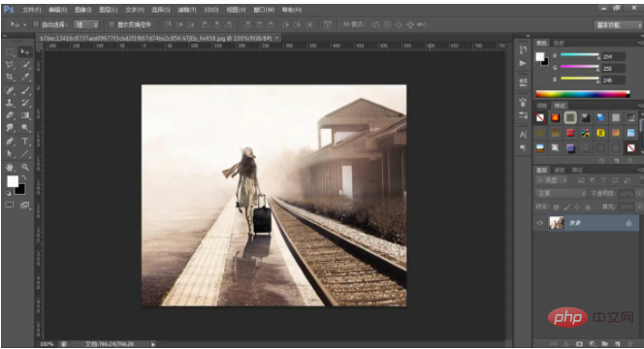Open the Image menu
This screenshot has height=349, width=644.
[x=83, y=10]
